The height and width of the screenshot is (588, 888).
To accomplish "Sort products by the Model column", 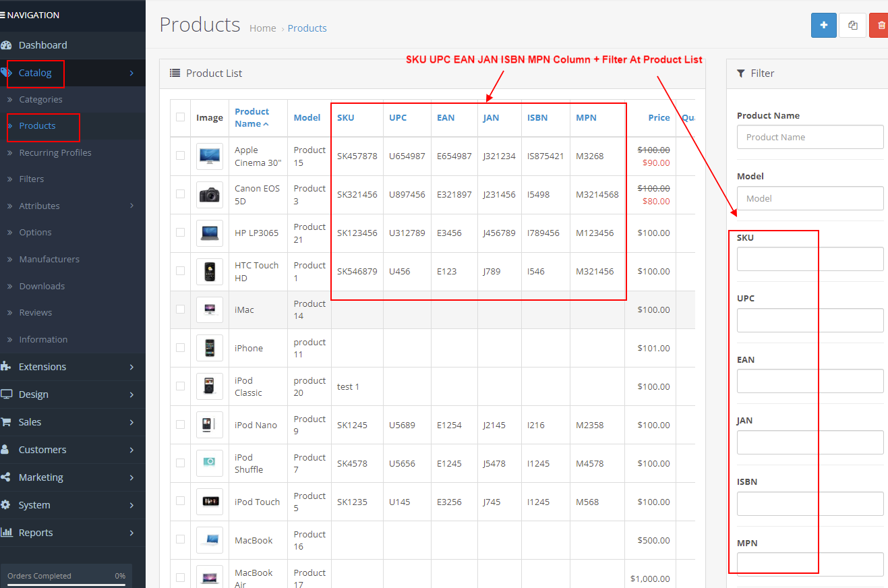I will [307, 117].
